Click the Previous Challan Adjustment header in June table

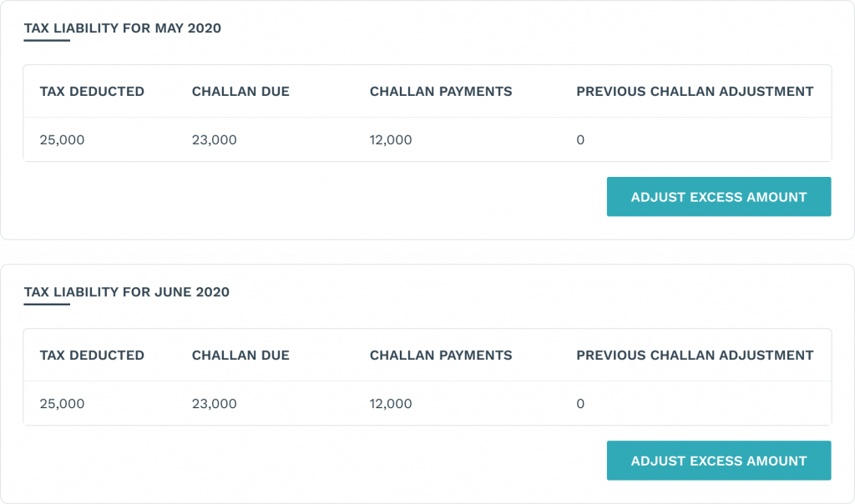tap(695, 355)
